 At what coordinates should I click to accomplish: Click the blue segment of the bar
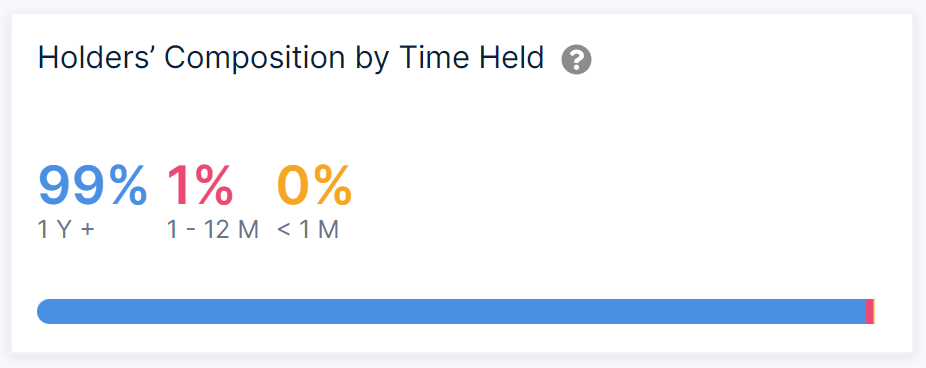451,311
